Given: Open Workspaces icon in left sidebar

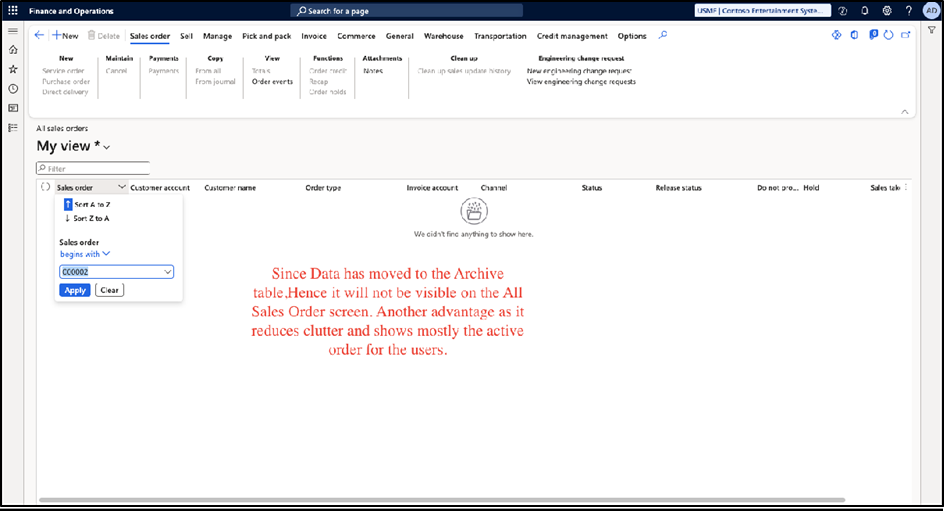Looking at the screenshot, I should (13, 108).
